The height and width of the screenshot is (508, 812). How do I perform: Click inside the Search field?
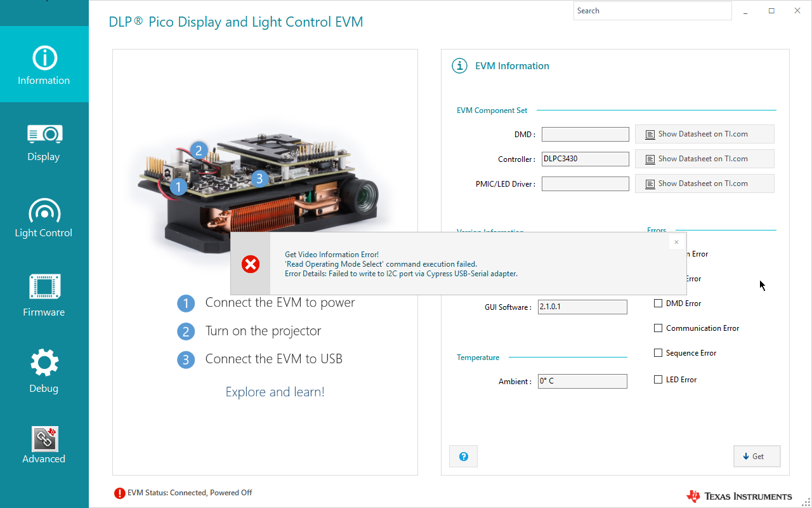652,10
